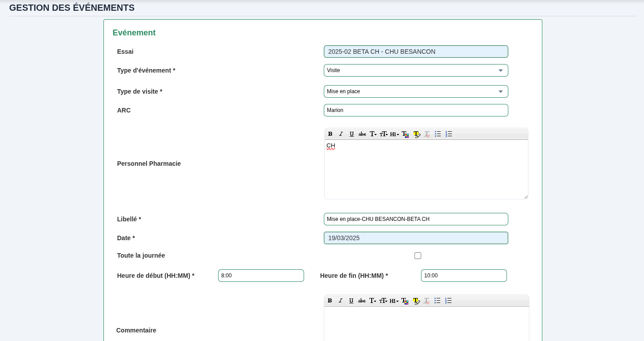This screenshot has height=341, width=644.
Task: Open highlight color picker in Commentaire editor
Action: 416,301
